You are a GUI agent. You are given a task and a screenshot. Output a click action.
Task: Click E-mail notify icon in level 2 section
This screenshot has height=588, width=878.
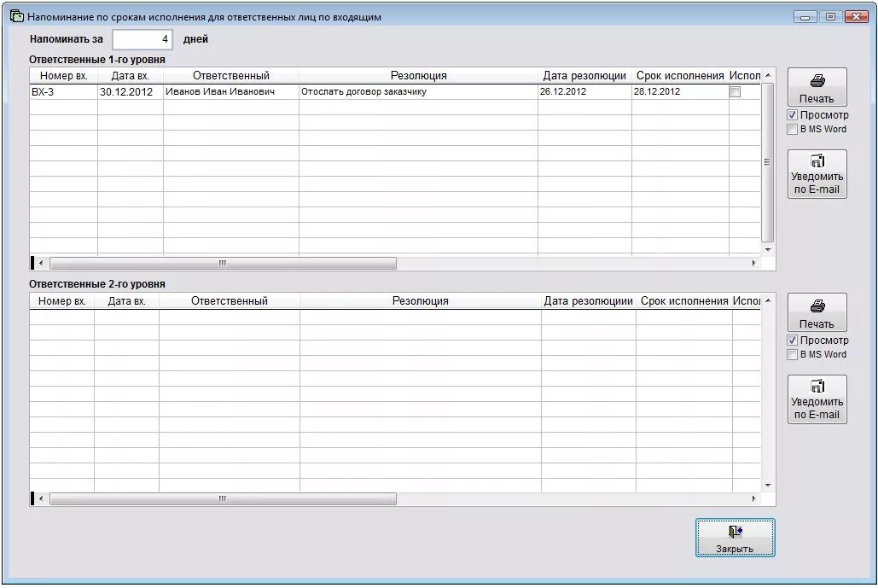point(817,387)
